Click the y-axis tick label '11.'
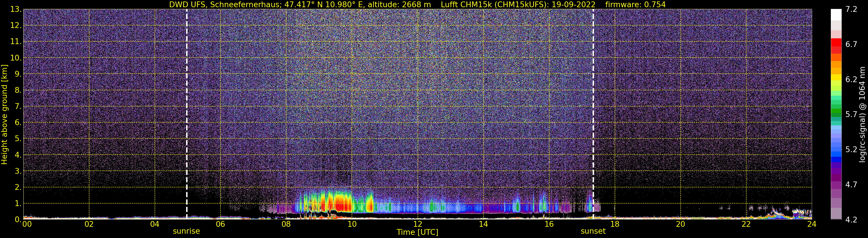Viewport: 868px width, 238px height. tap(16, 42)
